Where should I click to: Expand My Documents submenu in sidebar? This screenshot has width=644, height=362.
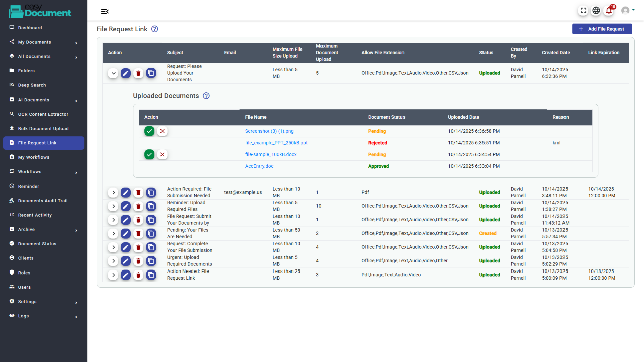(x=43, y=42)
